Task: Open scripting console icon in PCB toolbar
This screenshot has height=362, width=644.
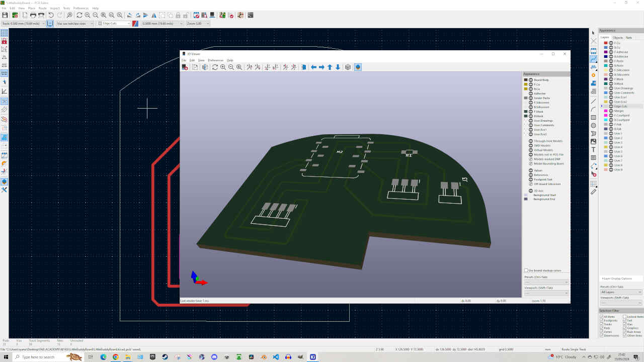Action: (x=251, y=15)
